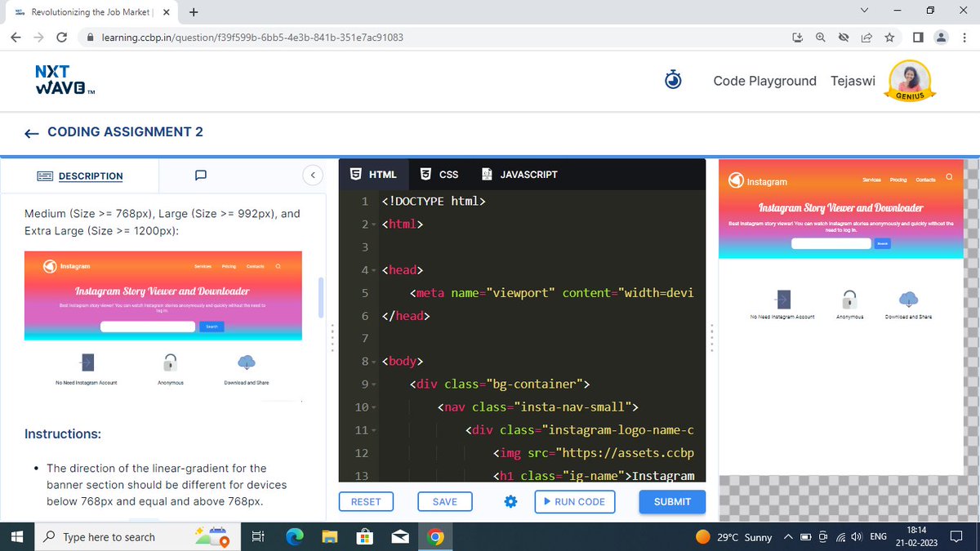Collapse description panel with the chevron button
The height and width of the screenshot is (551, 980).
coord(312,175)
